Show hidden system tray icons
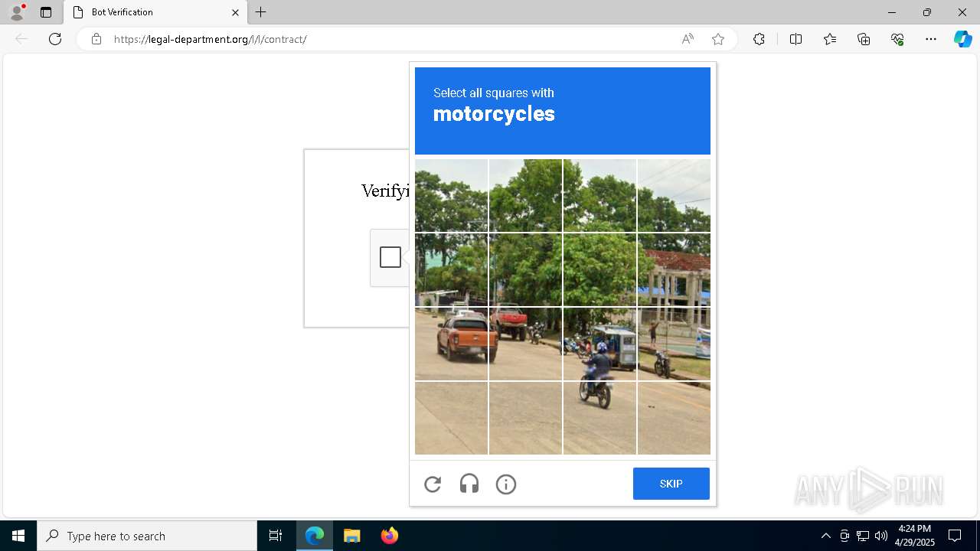The image size is (980, 551). (825, 536)
